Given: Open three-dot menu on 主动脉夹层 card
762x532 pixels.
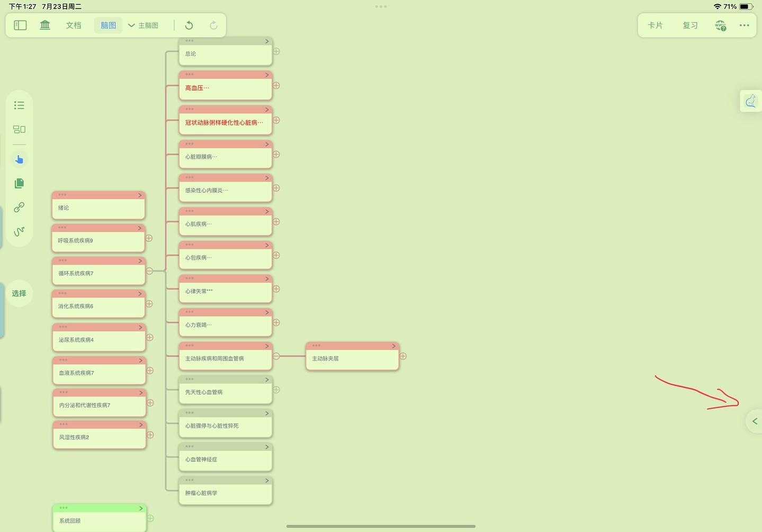Looking at the screenshot, I should pos(316,346).
